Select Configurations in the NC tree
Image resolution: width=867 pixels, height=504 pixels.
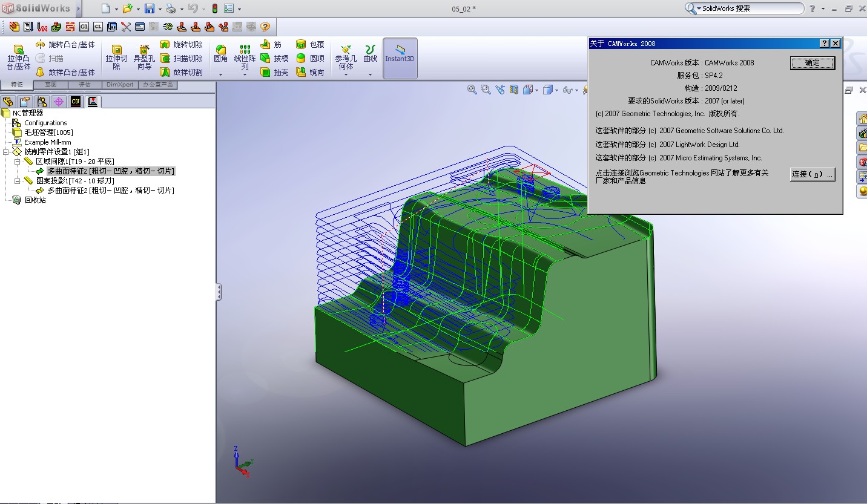point(45,123)
